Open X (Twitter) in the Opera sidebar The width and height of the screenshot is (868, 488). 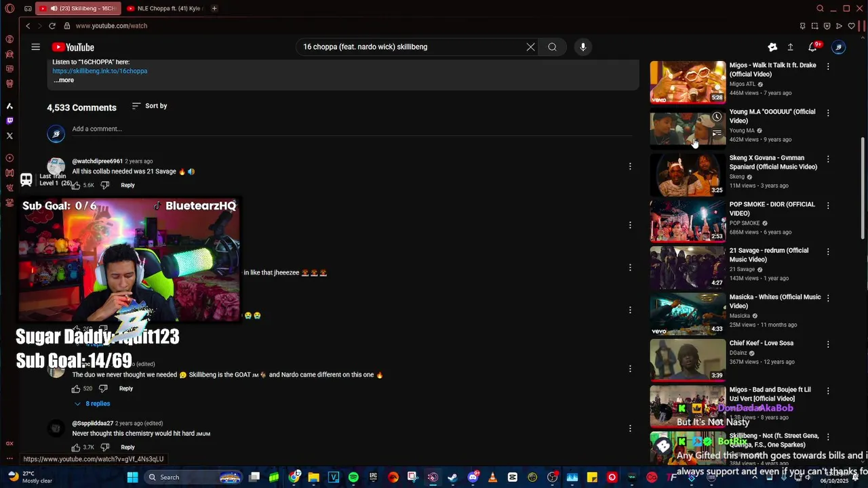click(9, 136)
